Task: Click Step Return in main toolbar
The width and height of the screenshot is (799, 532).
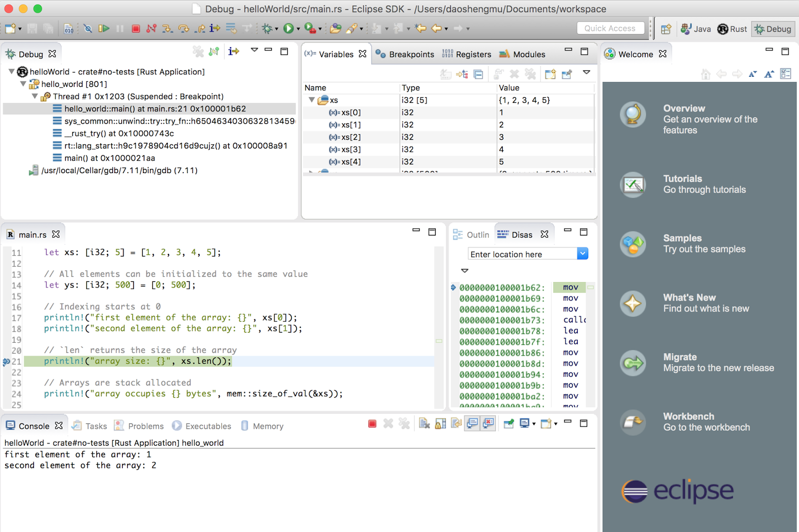Action: click(200, 28)
